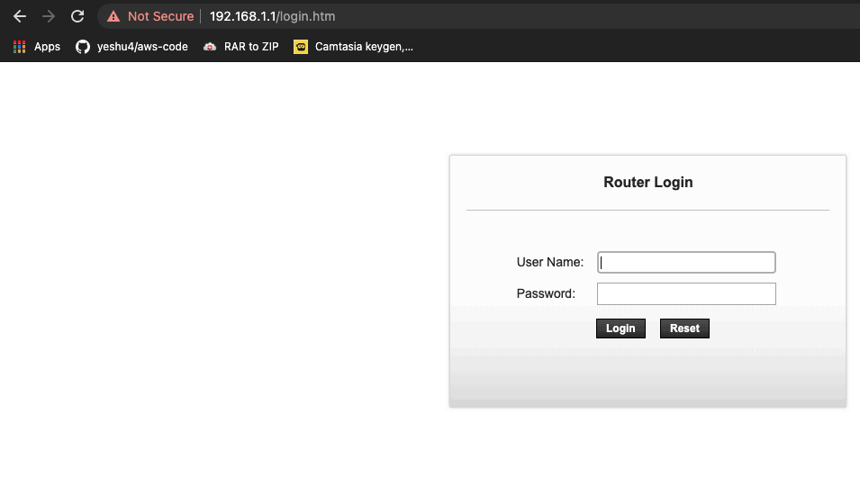Click the "User Name:" label
This screenshot has height=504, width=860.
point(549,262)
